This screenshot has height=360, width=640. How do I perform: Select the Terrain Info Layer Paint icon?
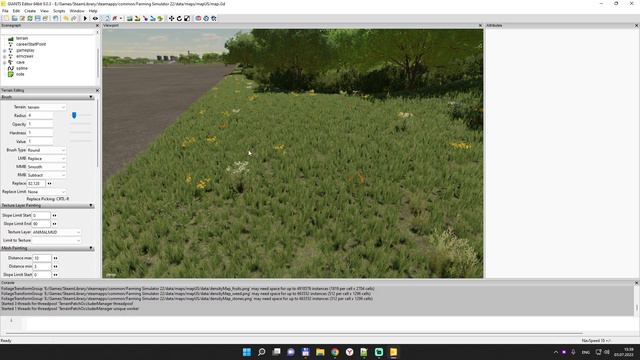[x=153, y=18]
